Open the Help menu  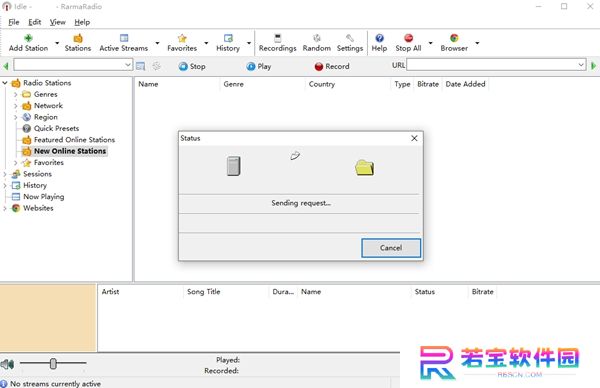click(82, 22)
